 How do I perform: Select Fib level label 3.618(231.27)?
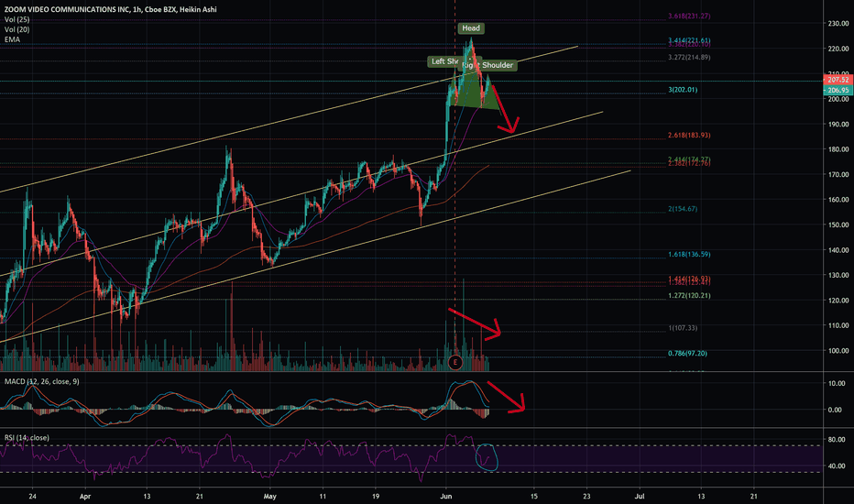pyautogui.click(x=689, y=16)
